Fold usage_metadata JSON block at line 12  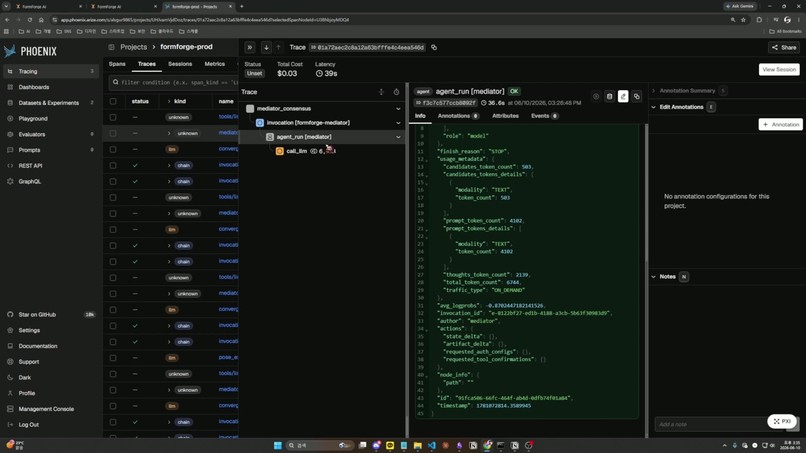[427, 160]
